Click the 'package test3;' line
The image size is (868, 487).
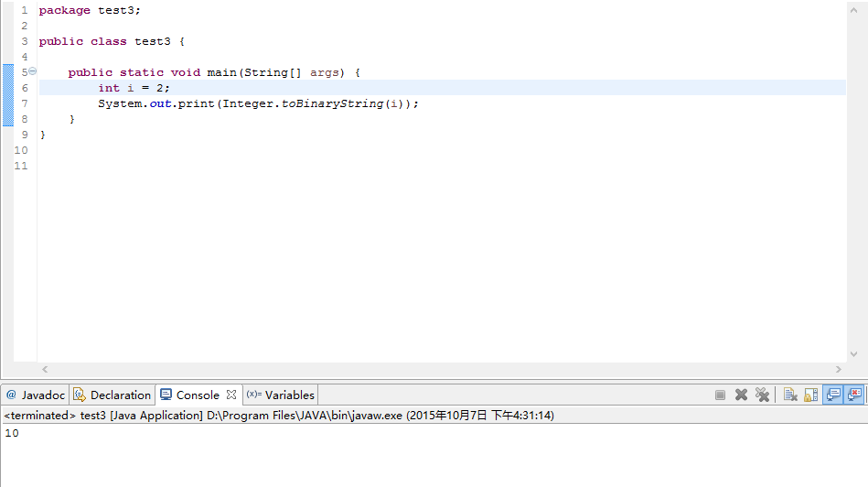pyautogui.click(x=90, y=10)
